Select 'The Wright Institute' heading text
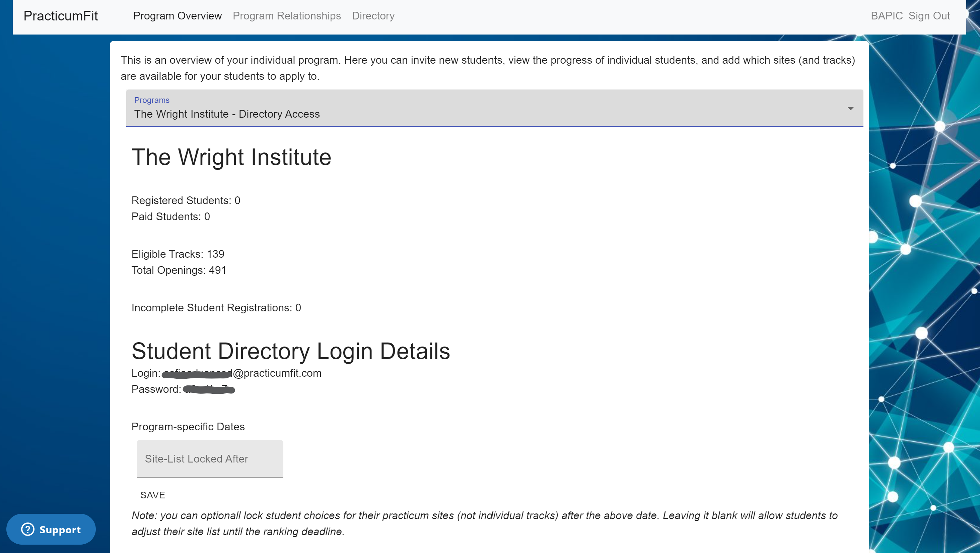The width and height of the screenshot is (980, 553). pyautogui.click(x=231, y=157)
